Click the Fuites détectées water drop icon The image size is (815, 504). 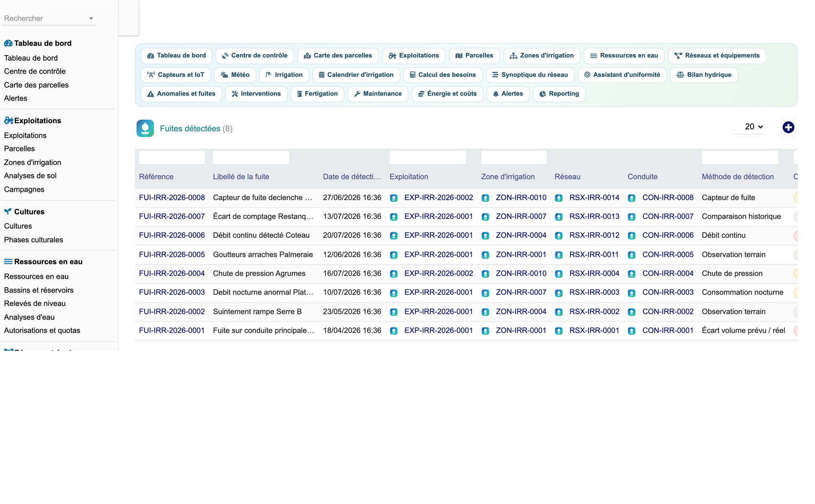pos(145,129)
